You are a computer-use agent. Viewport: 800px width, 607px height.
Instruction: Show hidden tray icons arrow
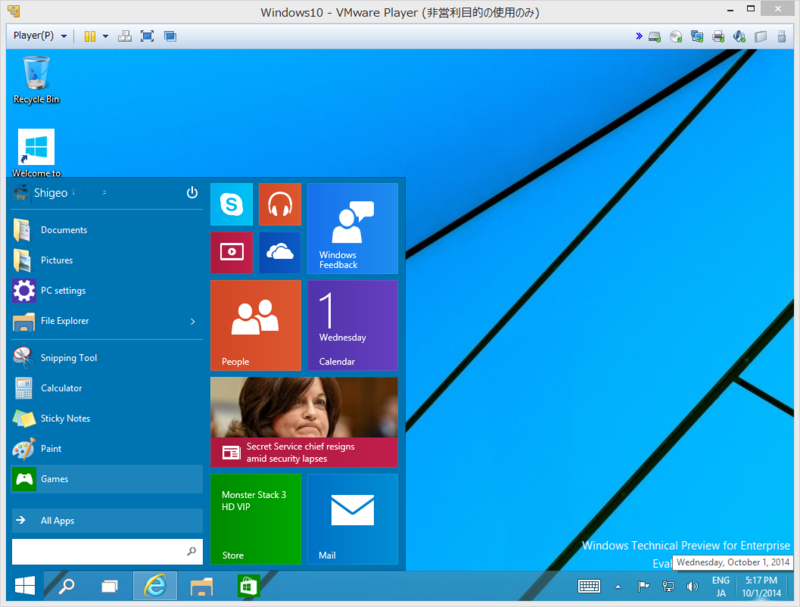click(618, 587)
